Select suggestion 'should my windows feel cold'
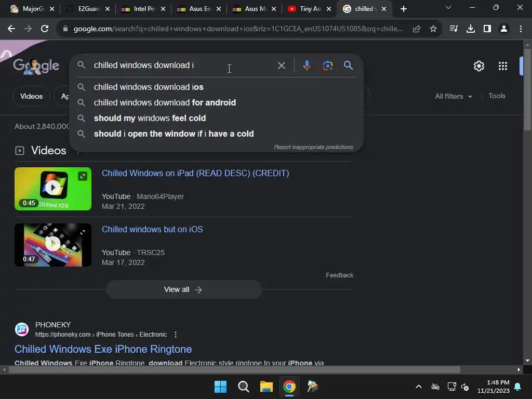 (x=217, y=118)
